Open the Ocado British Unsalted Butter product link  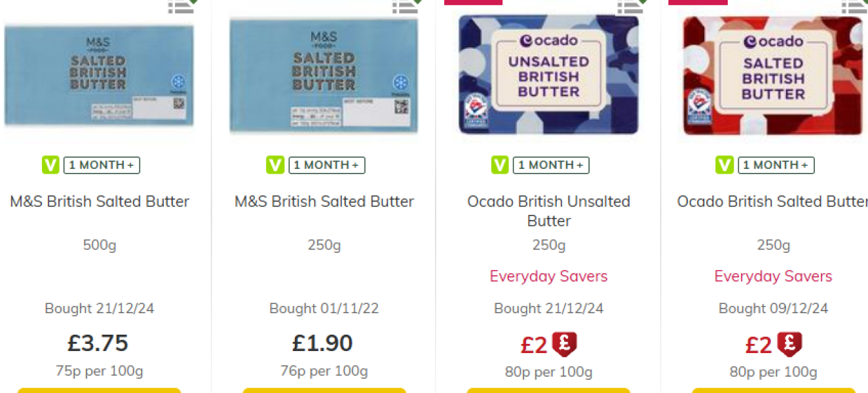point(548,211)
